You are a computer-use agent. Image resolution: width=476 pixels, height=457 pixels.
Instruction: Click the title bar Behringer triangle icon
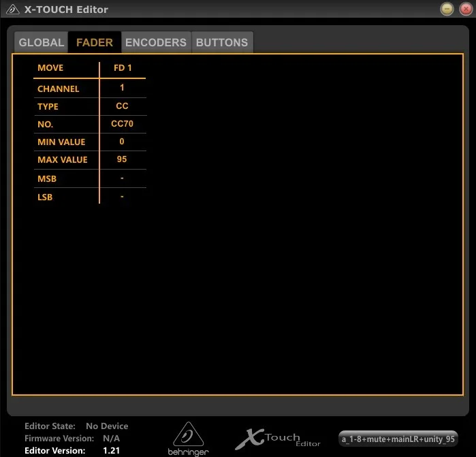(13, 10)
